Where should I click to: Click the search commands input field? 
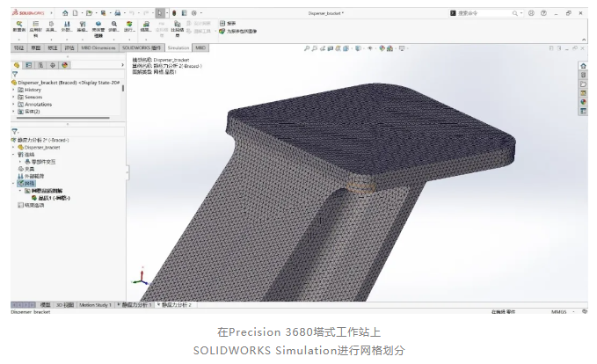(x=485, y=13)
